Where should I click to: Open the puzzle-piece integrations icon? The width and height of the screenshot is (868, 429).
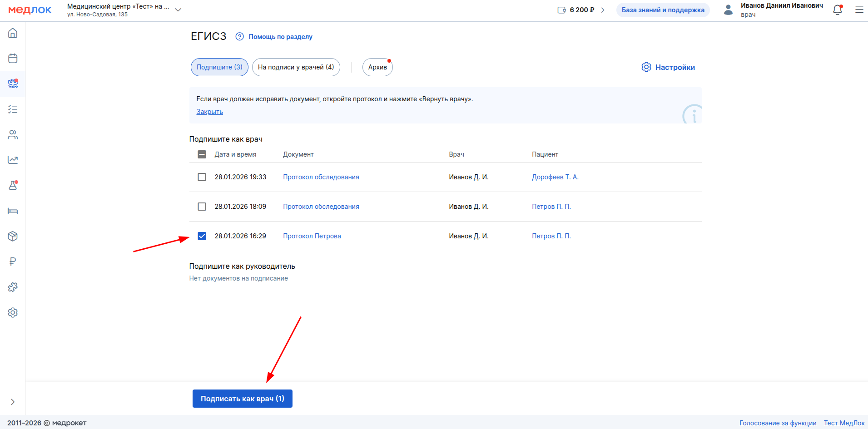(13, 287)
